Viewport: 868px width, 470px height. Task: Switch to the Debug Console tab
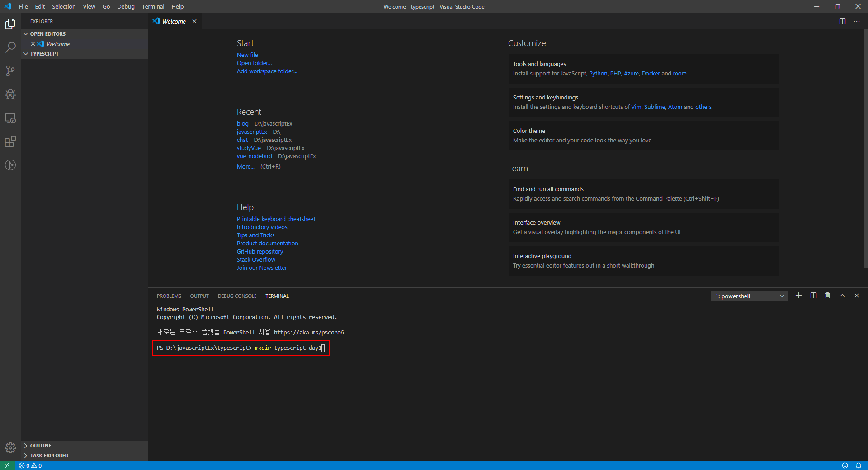(237, 296)
